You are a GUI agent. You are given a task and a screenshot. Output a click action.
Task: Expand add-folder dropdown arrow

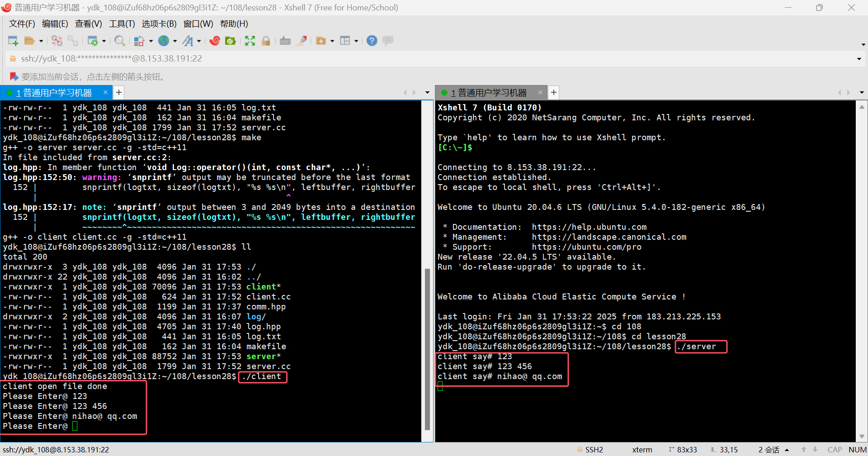pos(332,41)
